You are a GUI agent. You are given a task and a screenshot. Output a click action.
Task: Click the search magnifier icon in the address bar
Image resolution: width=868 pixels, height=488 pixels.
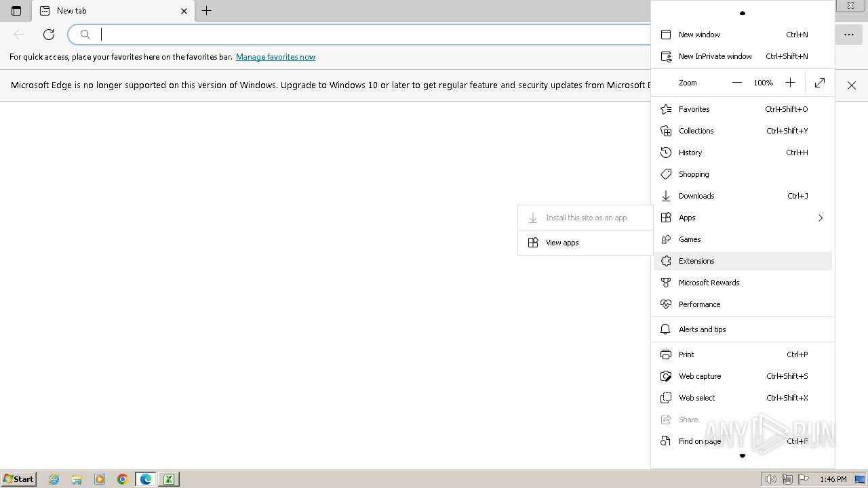pyautogui.click(x=85, y=35)
